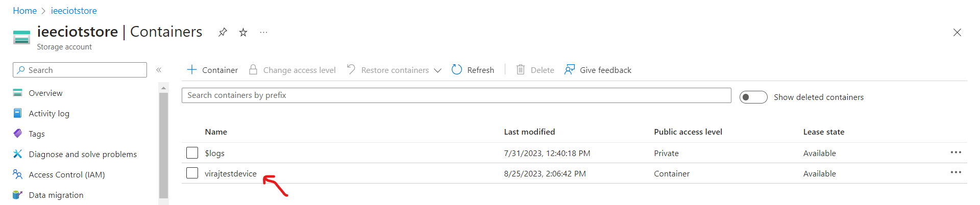Open the virajtestdevice container link
The width and height of the screenshot is (980, 205).
coord(231,173)
